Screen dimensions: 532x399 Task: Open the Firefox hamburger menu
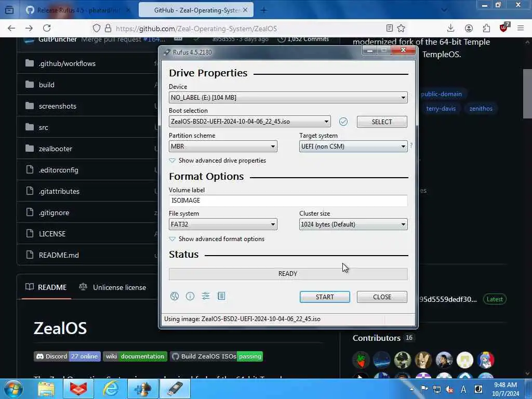click(521, 28)
